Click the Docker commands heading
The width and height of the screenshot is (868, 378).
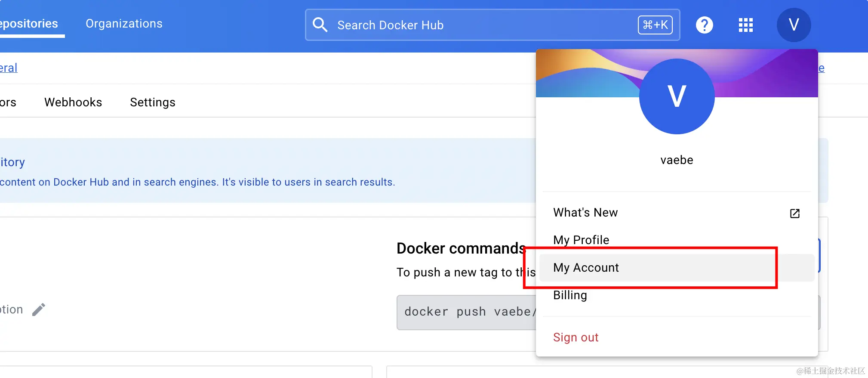(461, 248)
